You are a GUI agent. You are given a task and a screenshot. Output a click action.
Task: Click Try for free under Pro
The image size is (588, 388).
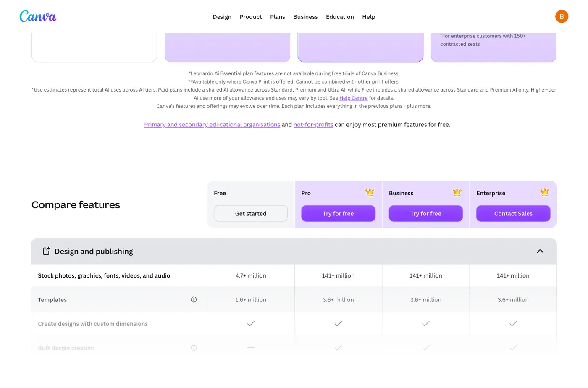click(338, 213)
